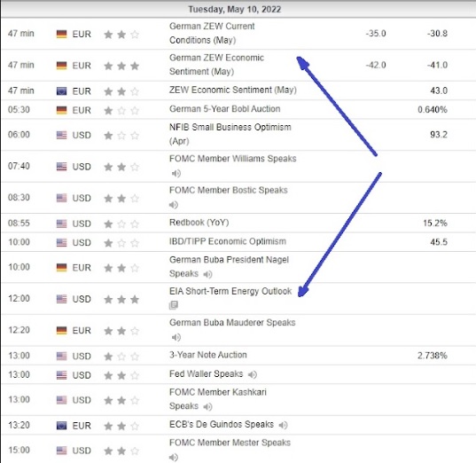
Task: Click speaker icon beside FOMC Member Kashkari Speaks
Action: tap(207, 407)
